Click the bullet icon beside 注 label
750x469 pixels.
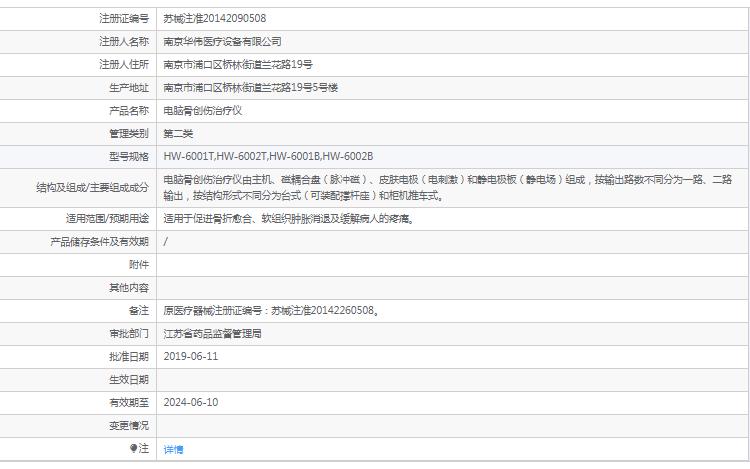133,448
